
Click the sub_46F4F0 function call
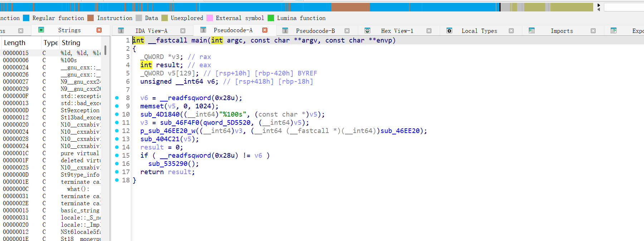pos(180,123)
